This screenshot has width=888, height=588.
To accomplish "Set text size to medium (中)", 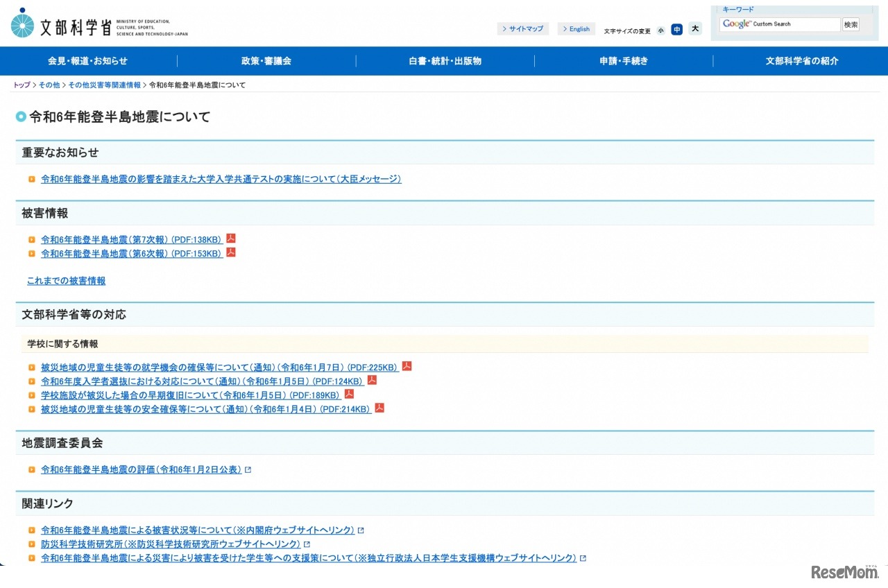I will (676, 29).
